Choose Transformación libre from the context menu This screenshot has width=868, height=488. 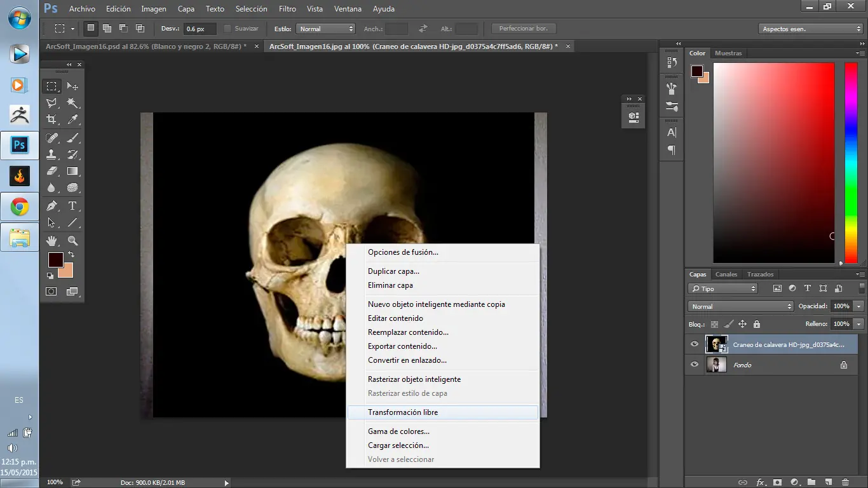click(x=403, y=412)
